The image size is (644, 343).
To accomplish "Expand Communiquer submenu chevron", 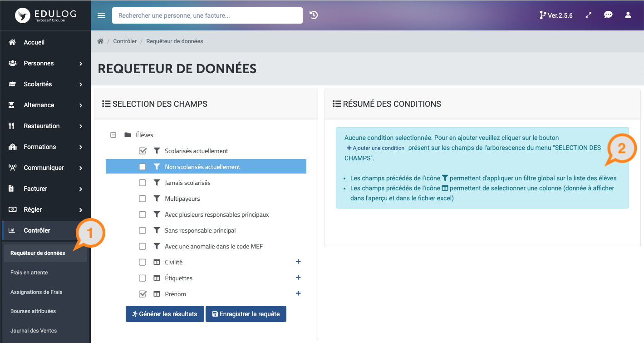I will 81,168.
